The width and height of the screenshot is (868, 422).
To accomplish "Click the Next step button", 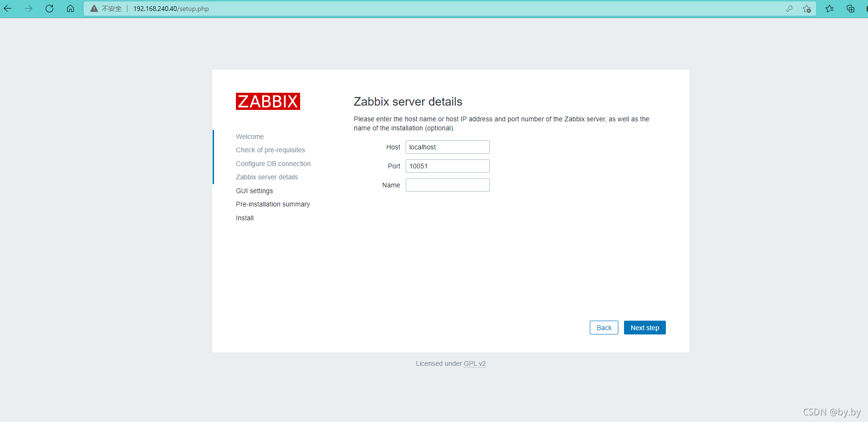I will click(x=645, y=328).
